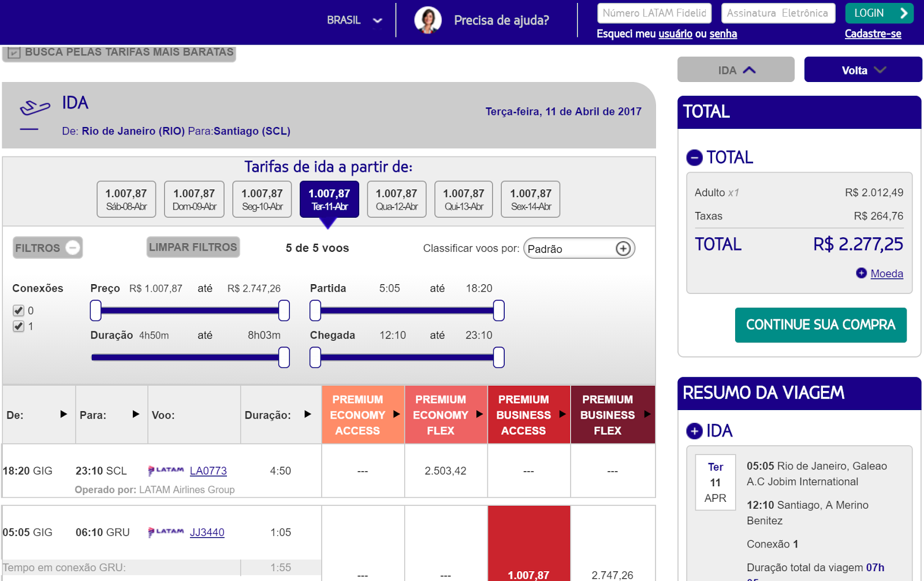Select the Ter-11-Abr fare date
The height and width of the screenshot is (581, 924).
[329, 199]
